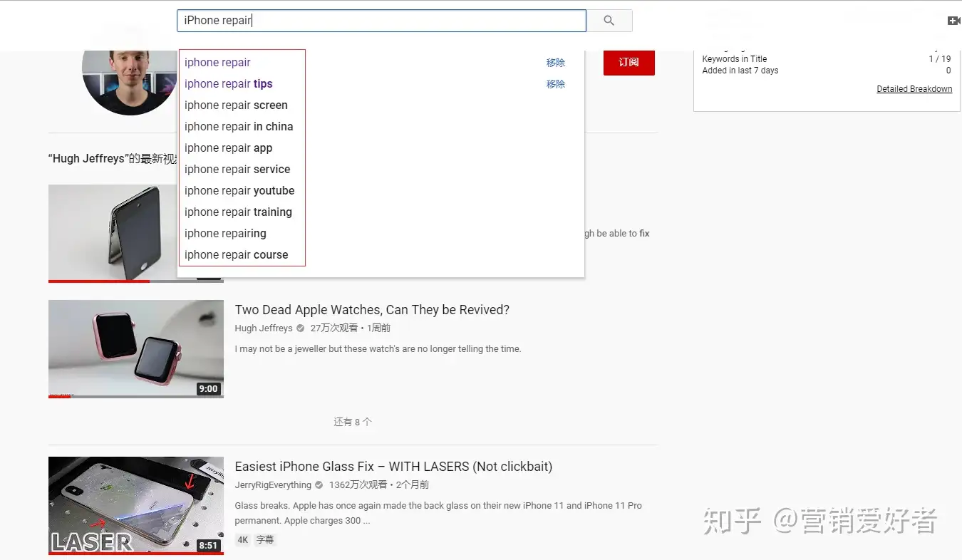Click verified badge next to Hugh Jeffreys
The image size is (962, 560).
pos(300,328)
